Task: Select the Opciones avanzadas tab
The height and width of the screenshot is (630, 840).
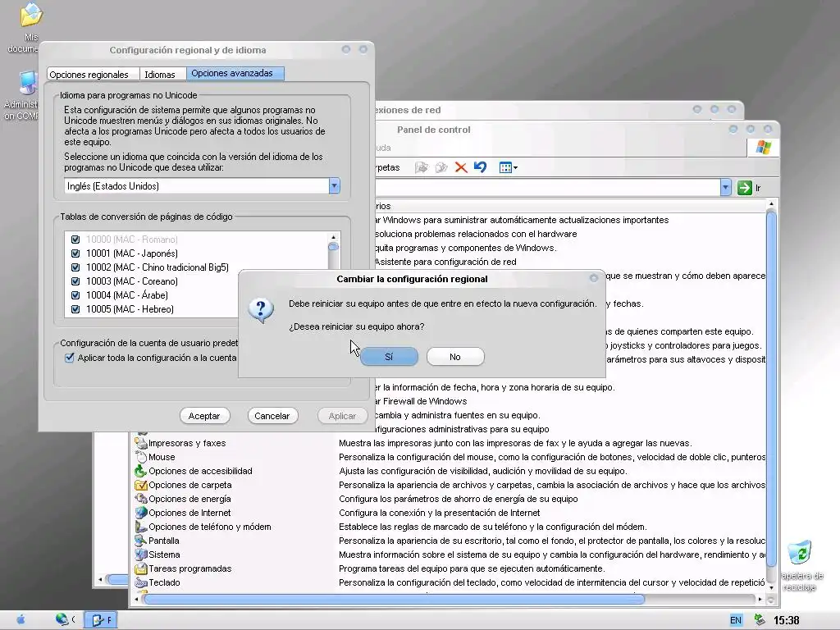Action: [235, 73]
